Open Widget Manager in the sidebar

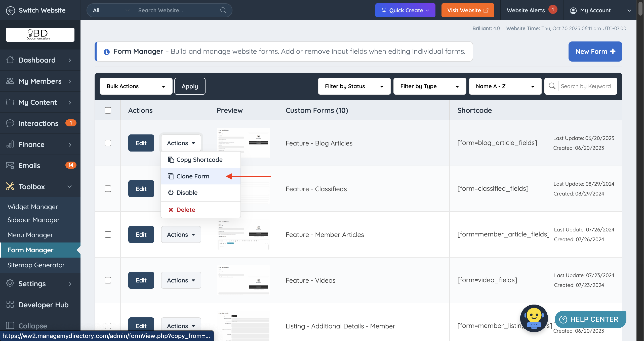coord(33,207)
